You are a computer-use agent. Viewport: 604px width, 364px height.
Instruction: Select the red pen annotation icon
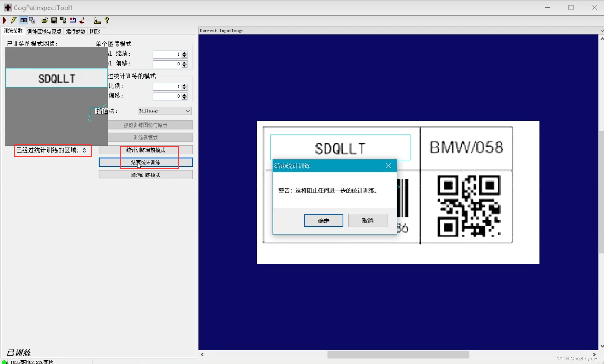pyautogui.click(x=82, y=20)
